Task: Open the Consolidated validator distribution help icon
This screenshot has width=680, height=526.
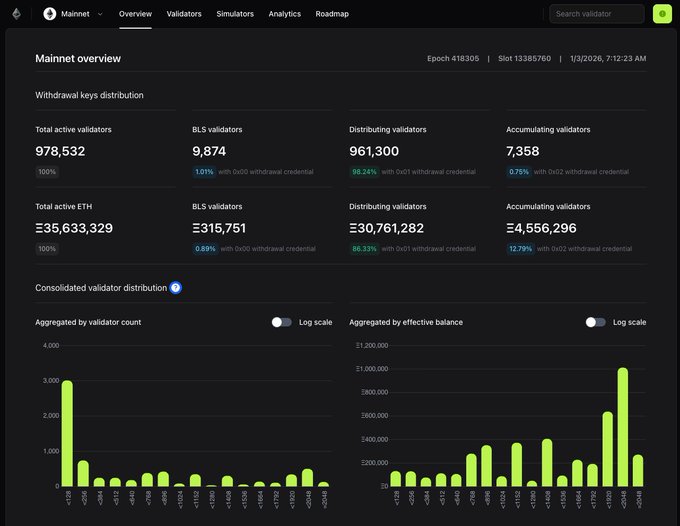Action: (176, 288)
